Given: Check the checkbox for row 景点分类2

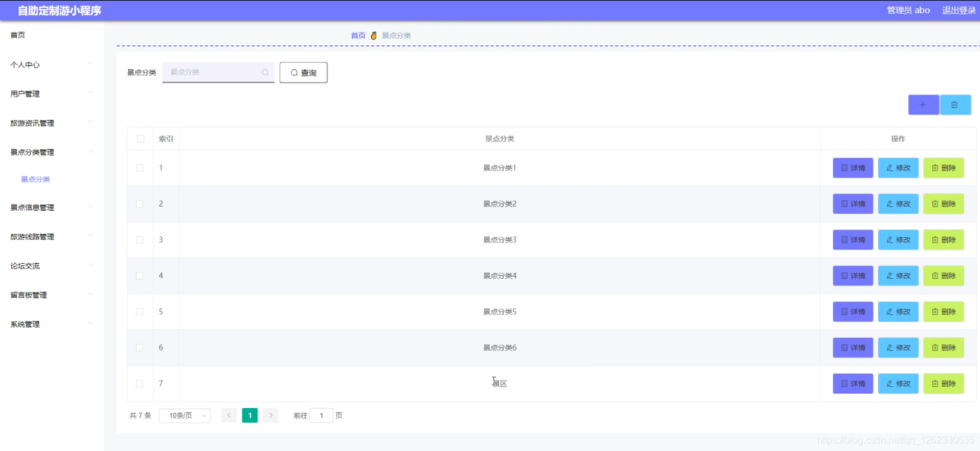Looking at the screenshot, I should pyautogui.click(x=140, y=204).
